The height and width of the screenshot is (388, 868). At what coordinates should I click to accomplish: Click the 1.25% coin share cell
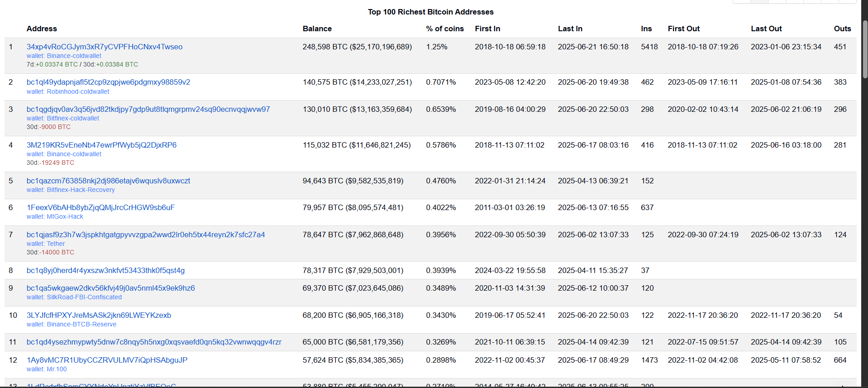click(x=437, y=47)
